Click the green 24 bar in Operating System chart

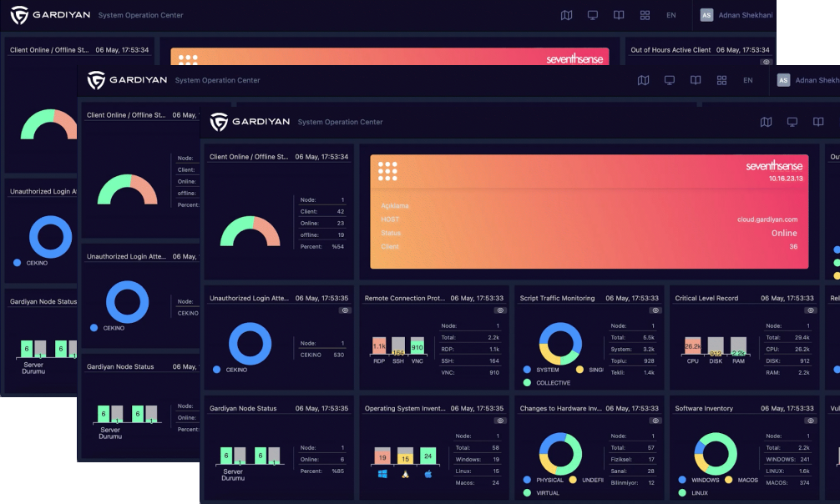428,456
